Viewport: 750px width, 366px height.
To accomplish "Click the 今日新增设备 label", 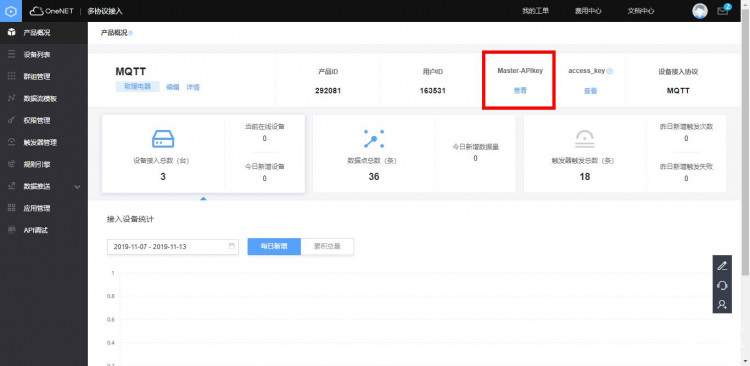I will coord(265,166).
